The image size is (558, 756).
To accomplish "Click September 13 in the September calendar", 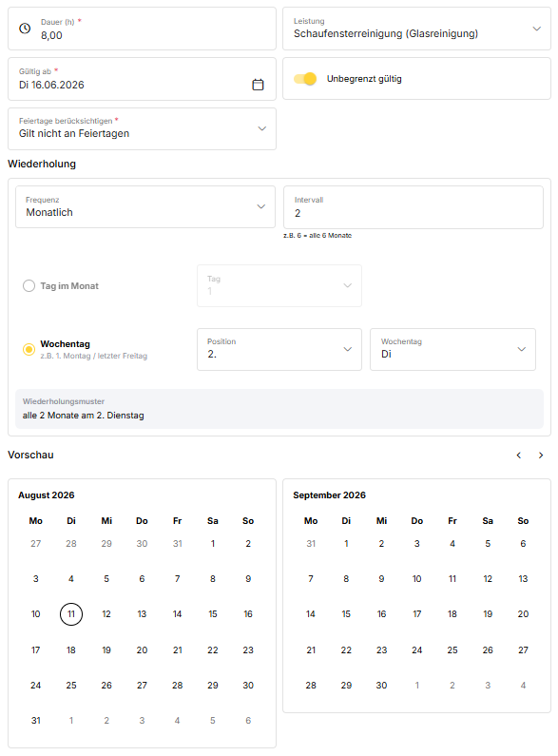I will (x=524, y=579).
